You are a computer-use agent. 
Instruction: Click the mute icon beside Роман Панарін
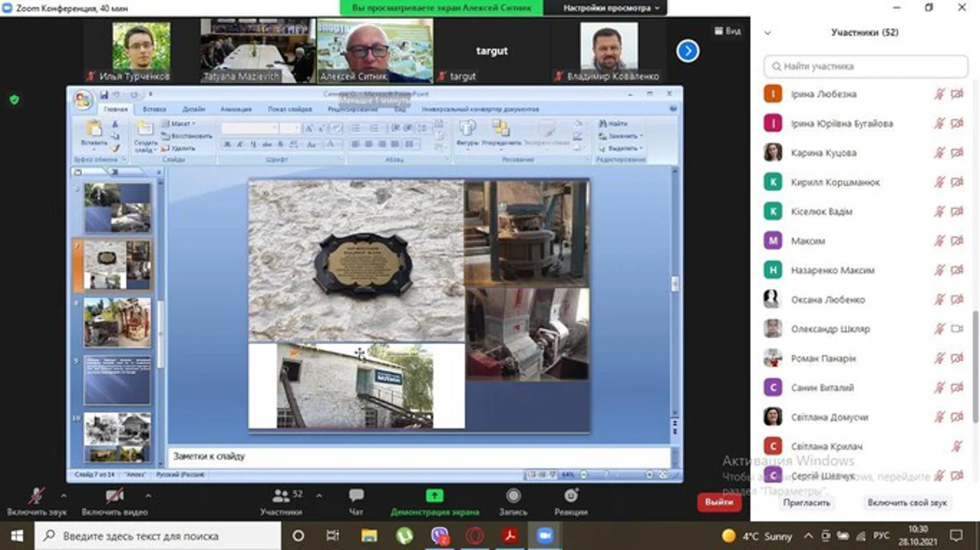click(939, 358)
